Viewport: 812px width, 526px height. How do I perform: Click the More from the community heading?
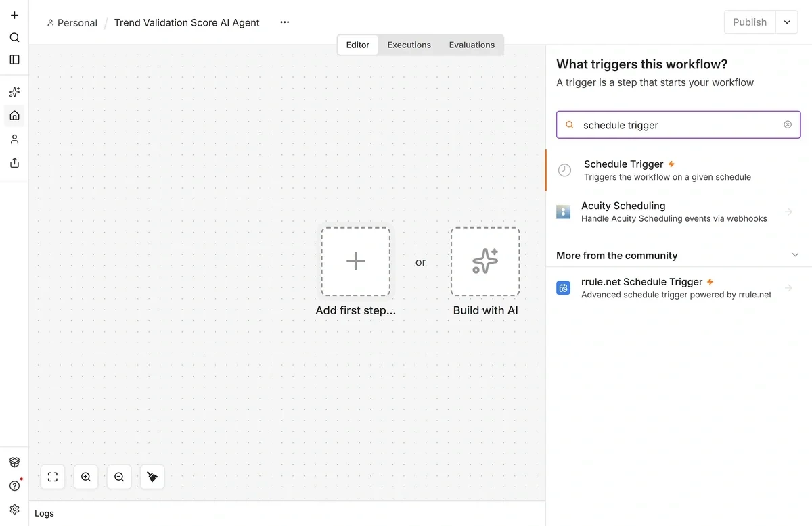[x=616, y=256]
